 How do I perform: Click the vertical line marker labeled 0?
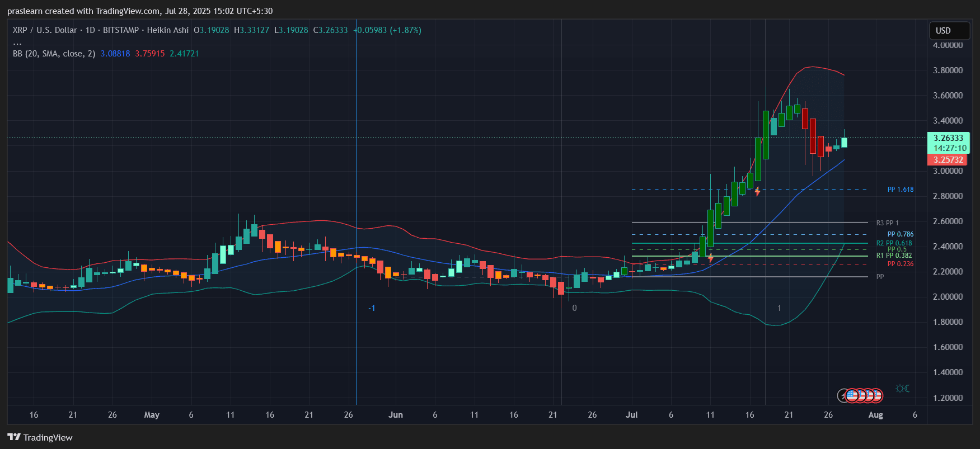574,308
